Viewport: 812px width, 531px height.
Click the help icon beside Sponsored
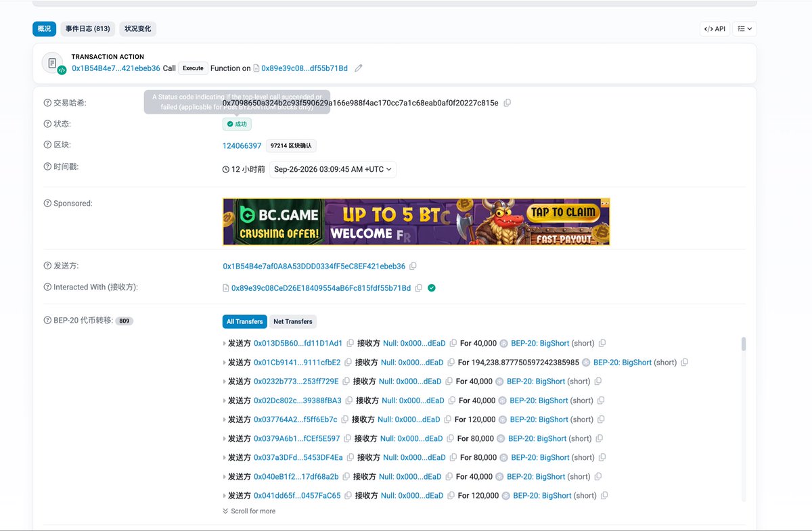(x=47, y=204)
